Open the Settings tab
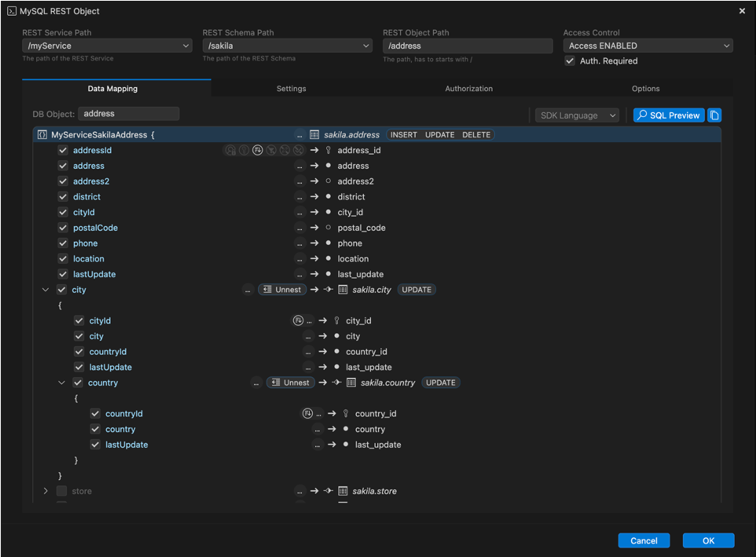Image resolution: width=756 pixels, height=557 pixels. (291, 89)
